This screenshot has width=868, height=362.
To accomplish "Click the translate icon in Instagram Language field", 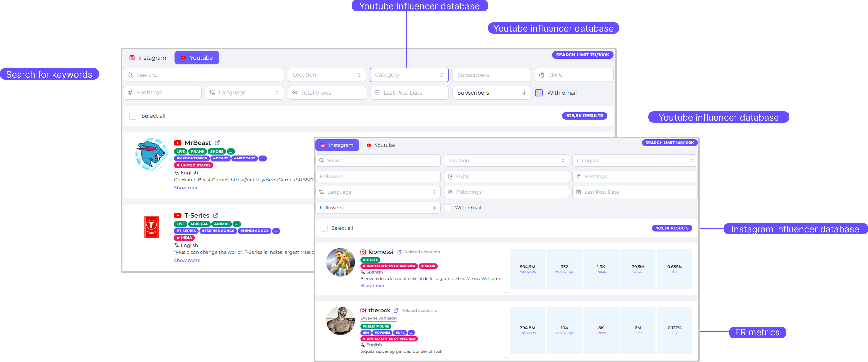I will [x=321, y=192].
